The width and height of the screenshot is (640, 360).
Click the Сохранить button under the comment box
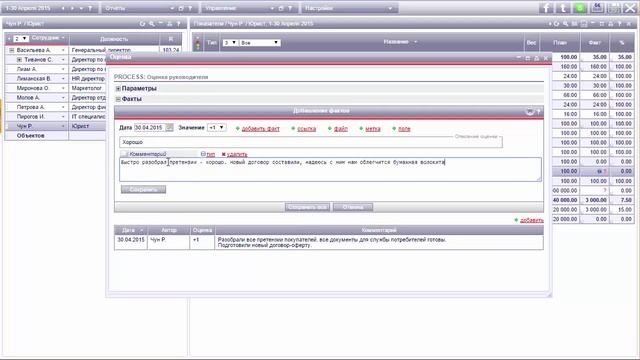coord(143,189)
